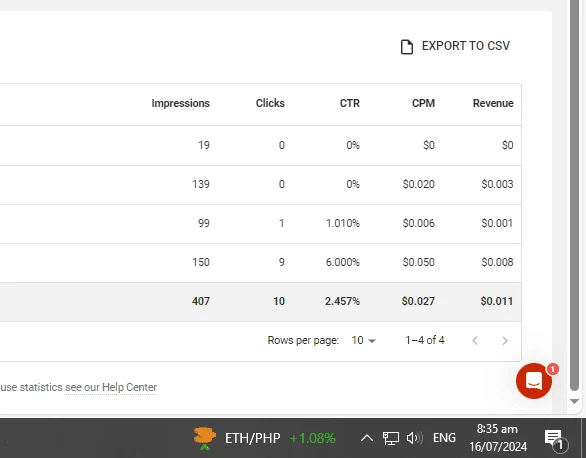586x458 pixels.
Task: Select the $0.006 CPM value
Action: click(419, 223)
